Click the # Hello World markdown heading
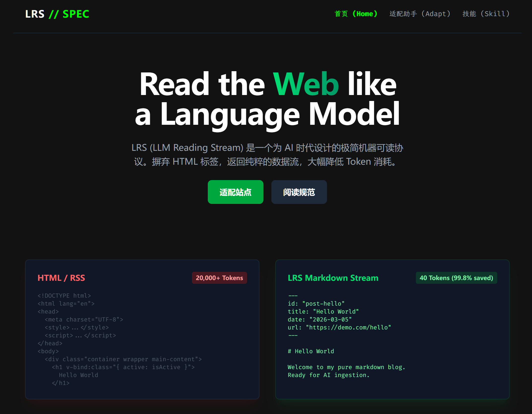 [311, 351]
